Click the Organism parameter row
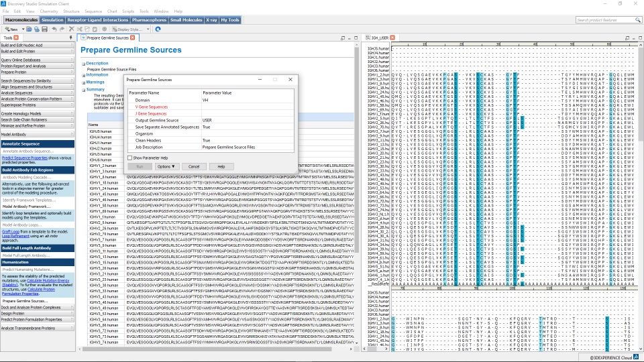Image resolution: width=644 pixels, height=362 pixels. click(x=211, y=134)
